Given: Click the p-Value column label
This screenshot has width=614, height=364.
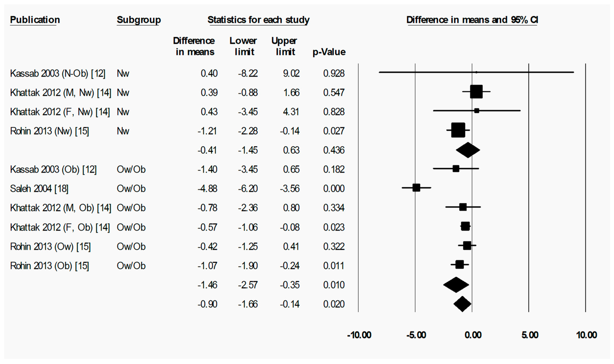Looking at the screenshot, I should click(329, 52).
